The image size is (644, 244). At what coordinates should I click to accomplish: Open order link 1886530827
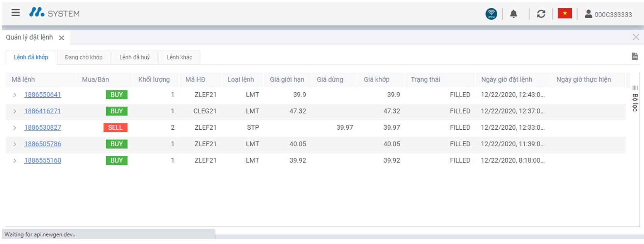click(x=42, y=127)
